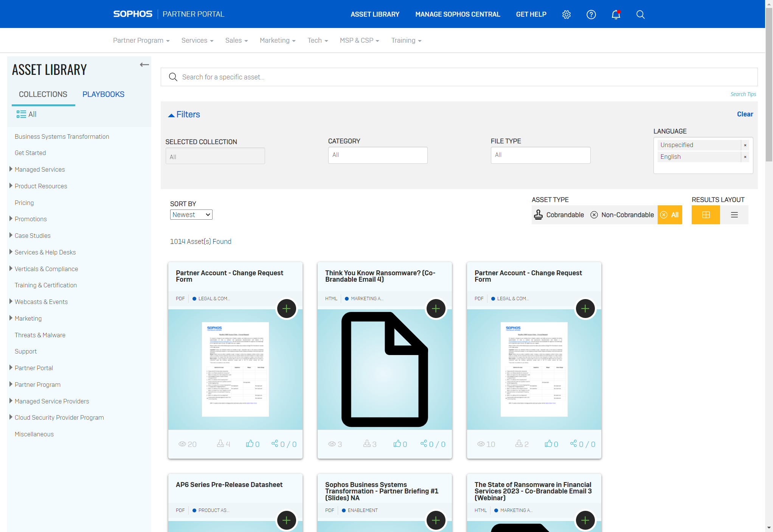Filter asset type to Cobrandable
Image resolution: width=773 pixels, height=532 pixels.
pyautogui.click(x=559, y=215)
